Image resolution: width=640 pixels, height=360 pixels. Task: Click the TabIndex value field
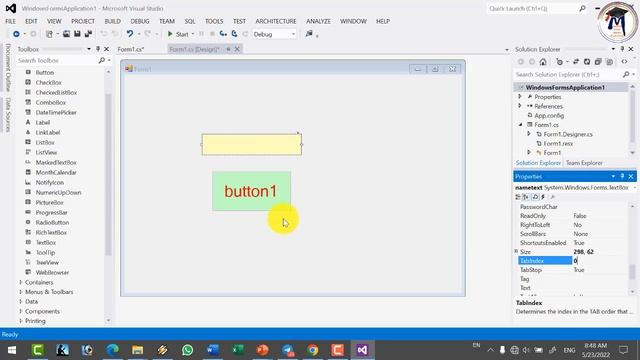point(599,260)
